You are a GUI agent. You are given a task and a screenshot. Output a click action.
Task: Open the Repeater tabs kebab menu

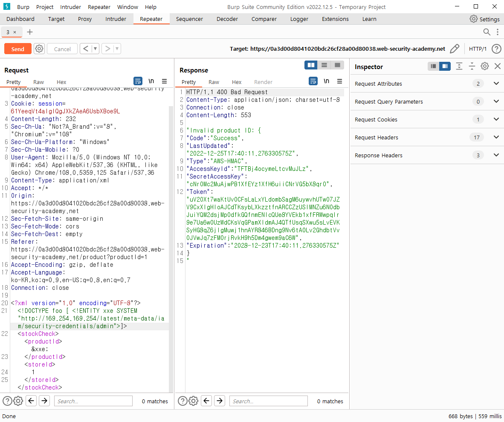[498, 32]
